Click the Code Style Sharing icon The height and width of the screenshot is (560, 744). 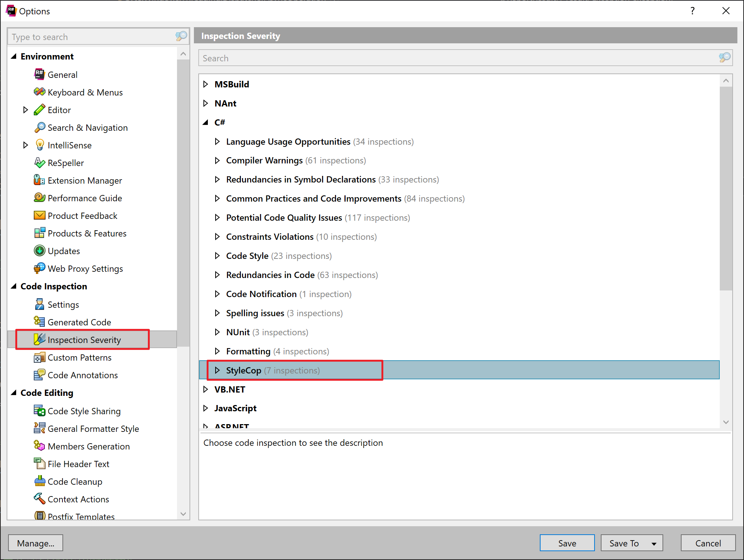pos(39,411)
